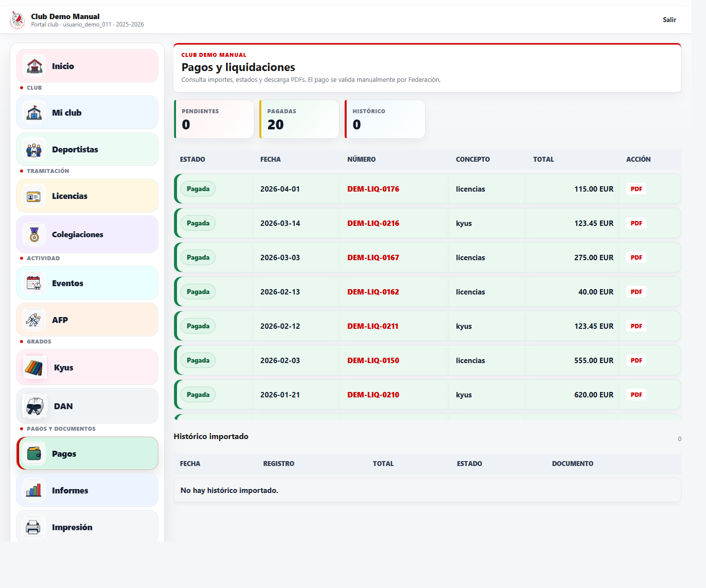Click the Histórico counter card
Image resolution: width=706 pixels, height=588 pixels.
click(385, 119)
